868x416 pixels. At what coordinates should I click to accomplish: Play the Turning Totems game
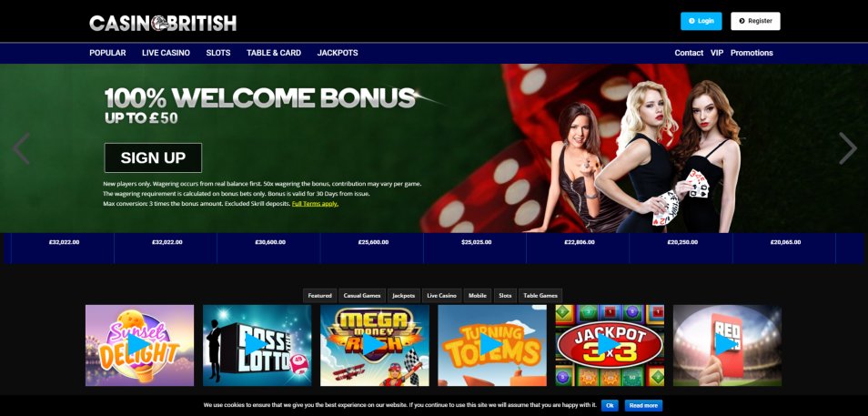[x=492, y=345]
